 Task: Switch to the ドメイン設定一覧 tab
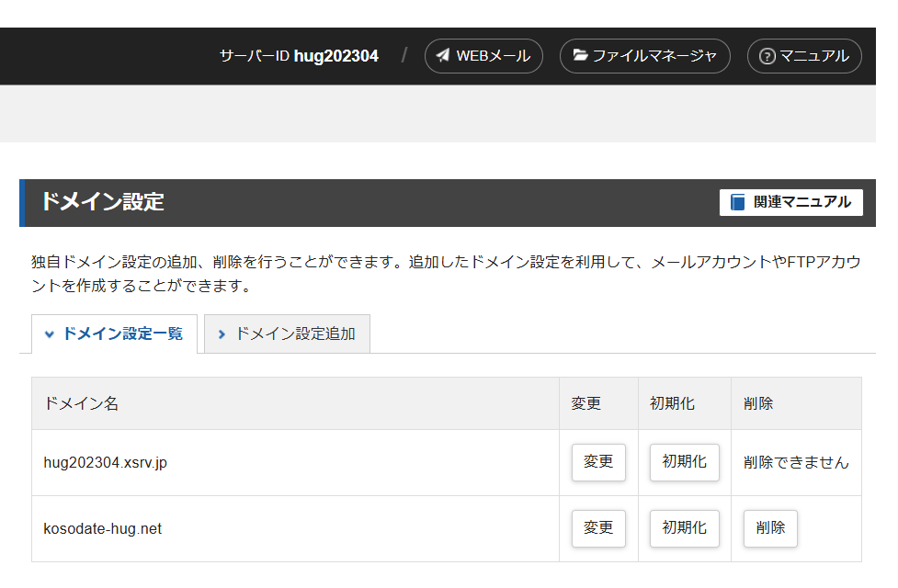point(114,334)
